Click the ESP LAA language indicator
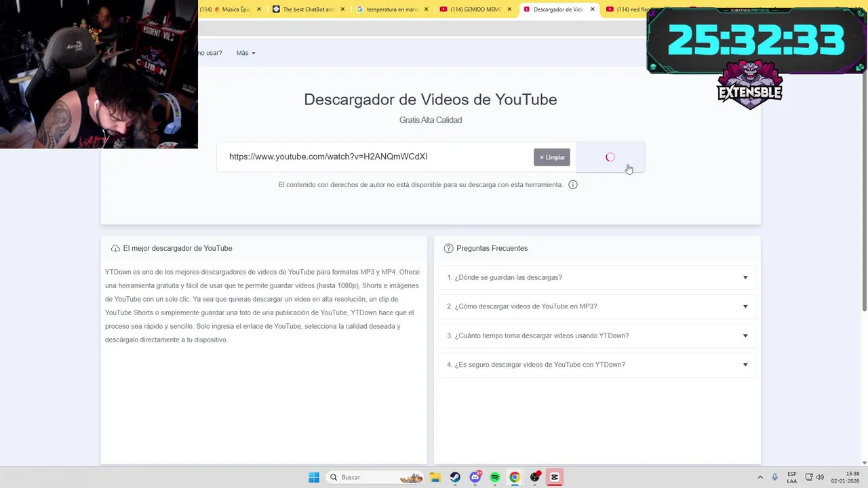The width and height of the screenshot is (868, 488). click(x=792, y=477)
